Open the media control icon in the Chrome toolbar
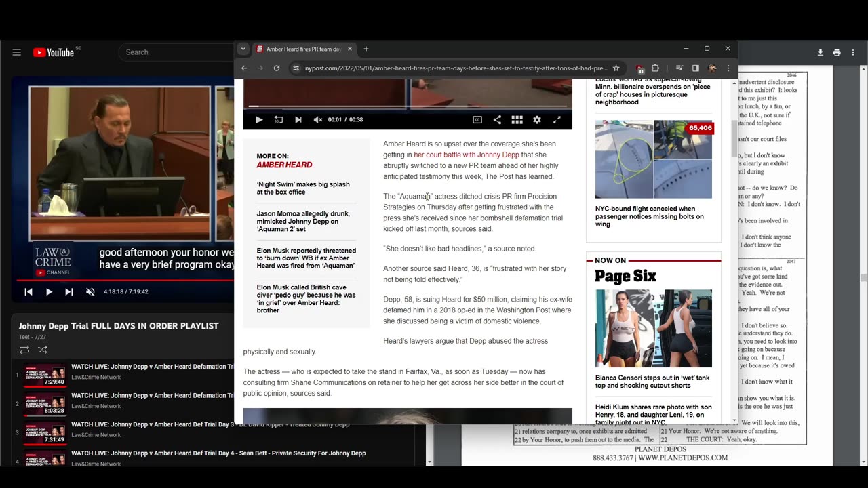This screenshot has width=868, height=488. click(x=679, y=68)
